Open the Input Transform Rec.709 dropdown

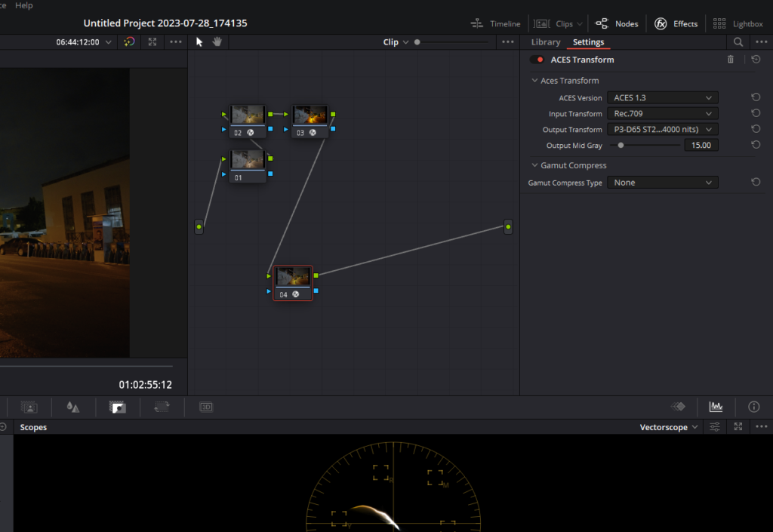point(662,113)
